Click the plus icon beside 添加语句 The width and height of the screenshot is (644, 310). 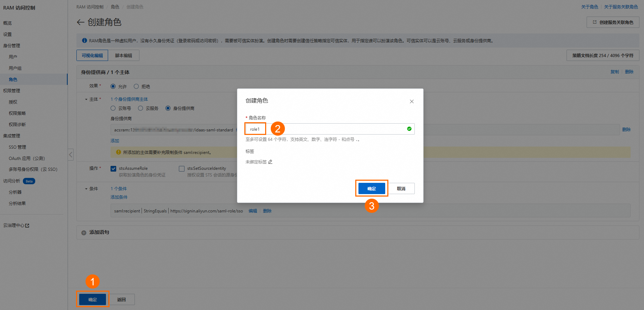click(84, 232)
